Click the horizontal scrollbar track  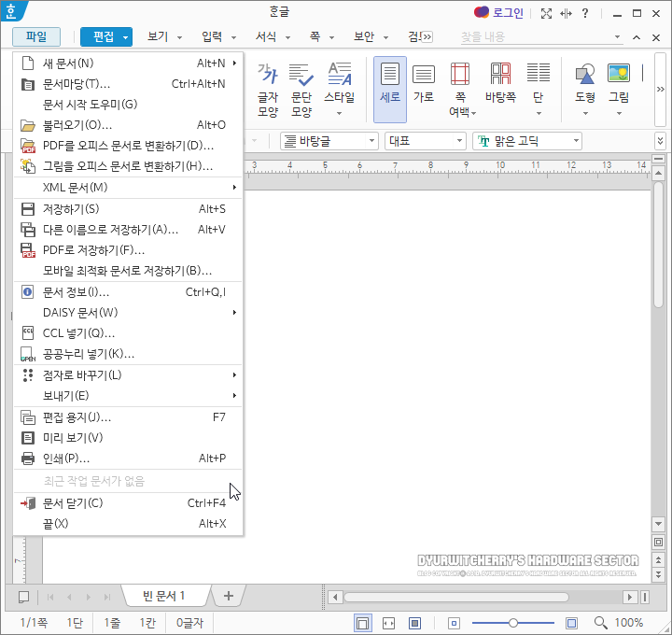[483, 597]
